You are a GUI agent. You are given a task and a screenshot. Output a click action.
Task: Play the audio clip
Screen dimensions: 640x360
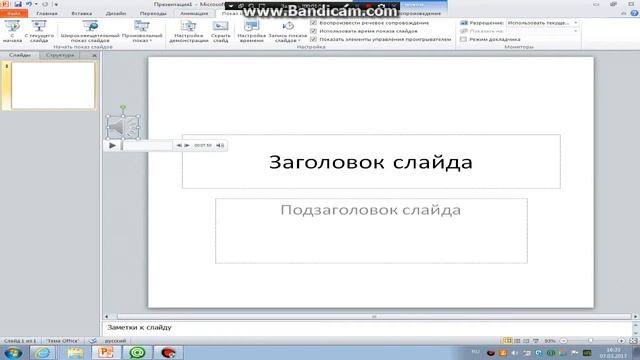click(113, 145)
